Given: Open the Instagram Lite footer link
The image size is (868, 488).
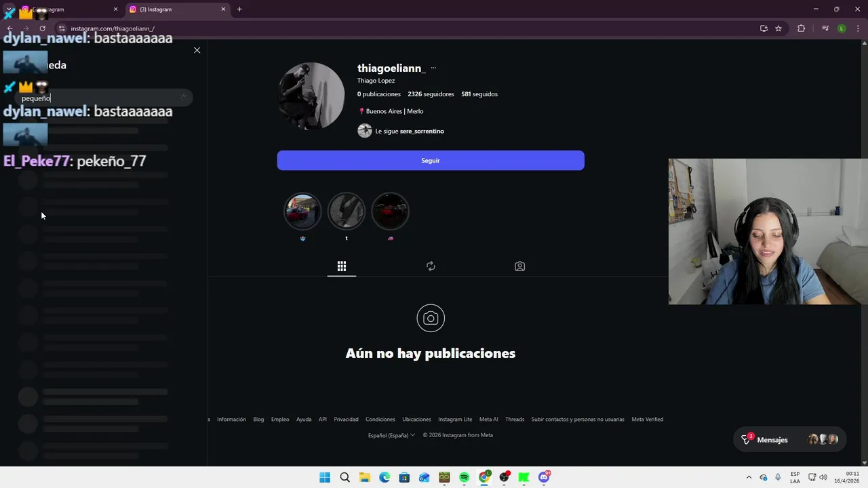Looking at the screenshot, I should coord(455,420).
